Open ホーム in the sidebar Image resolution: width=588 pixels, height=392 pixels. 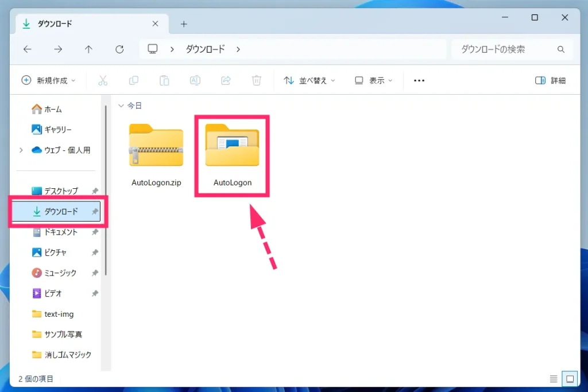47,109
